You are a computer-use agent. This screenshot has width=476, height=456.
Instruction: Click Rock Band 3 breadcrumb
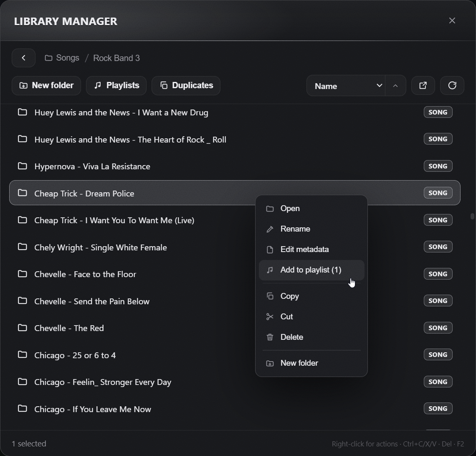tap(116, 58)
